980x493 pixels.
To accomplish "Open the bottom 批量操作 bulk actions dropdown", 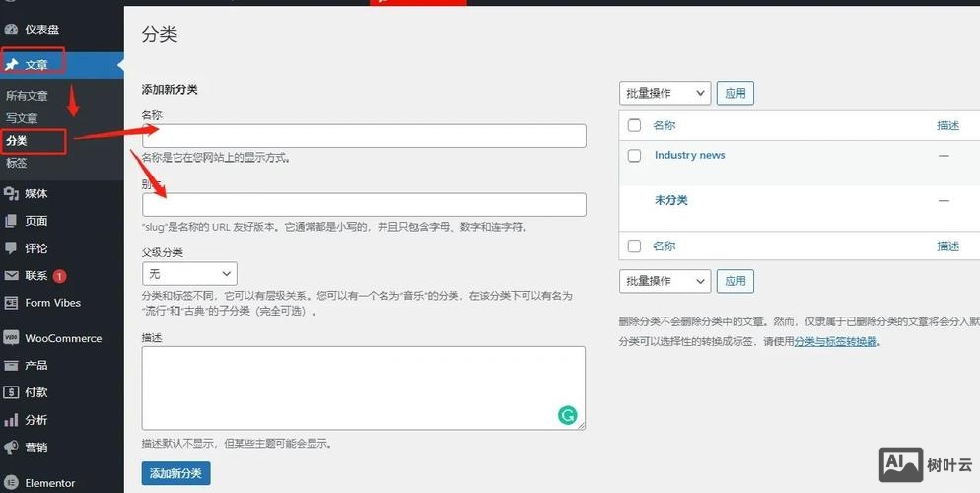I will click(x=665, y=281).
